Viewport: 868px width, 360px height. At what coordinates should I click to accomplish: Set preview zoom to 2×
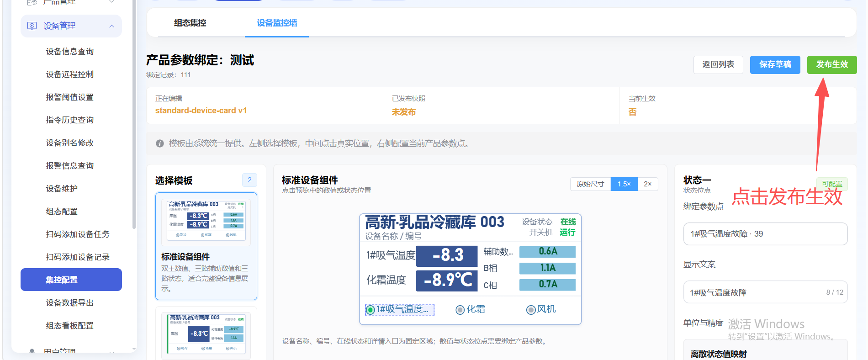click(648, 184)
